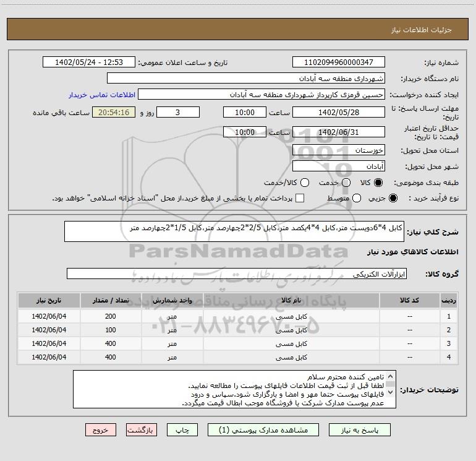476x461 pixels.
Task: Click the شماره نیاز number field
Action: coord(338,62)
